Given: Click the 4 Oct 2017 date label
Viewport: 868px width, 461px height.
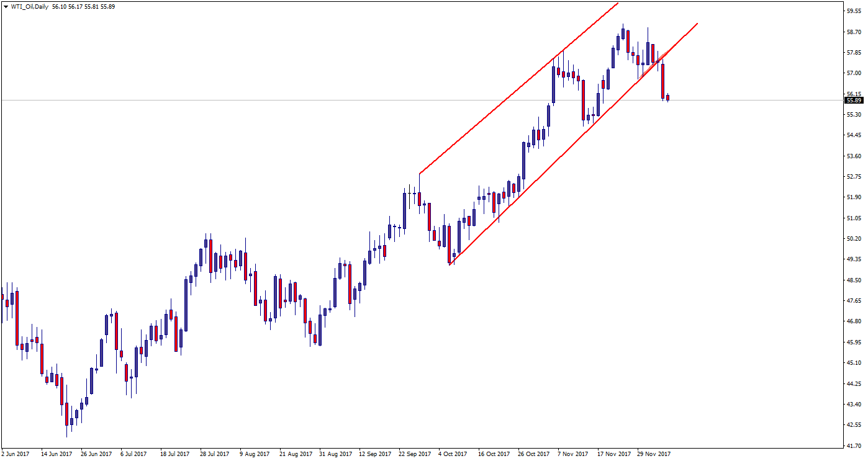Looking at the screenshot, I should pyautogui.click(x=453, y=454).
